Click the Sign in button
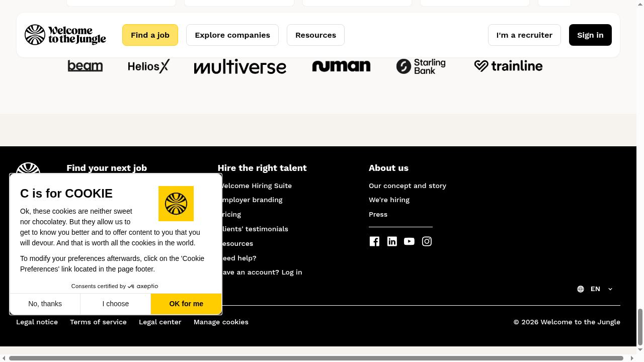 pyautogui.click(x=590, y=35)
